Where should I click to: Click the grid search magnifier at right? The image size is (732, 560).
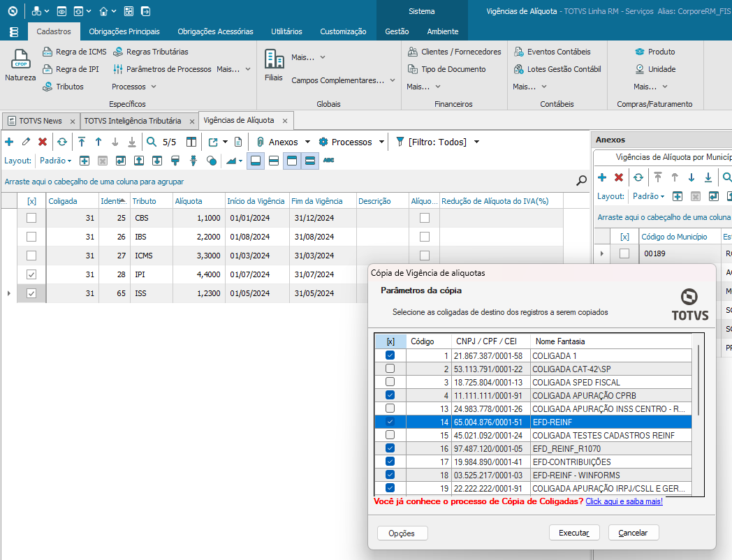tap(581, 181)
